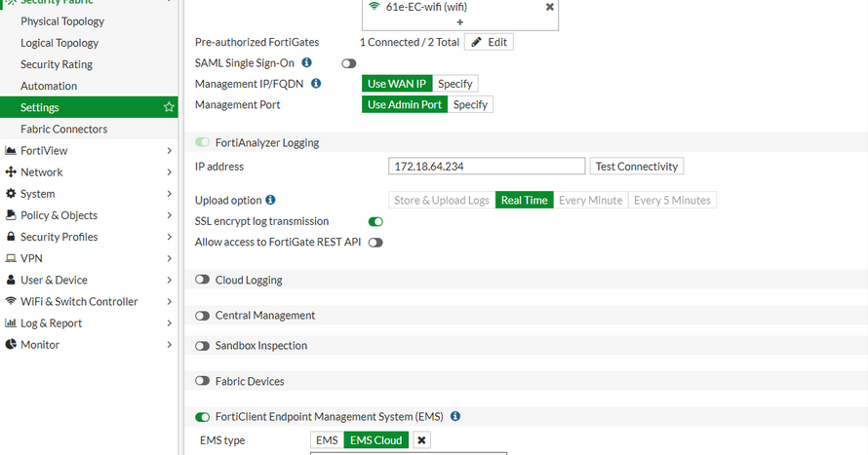The image size is (868, 455).
Task: Click the User & Device person icon
Action: click(11, 280)
